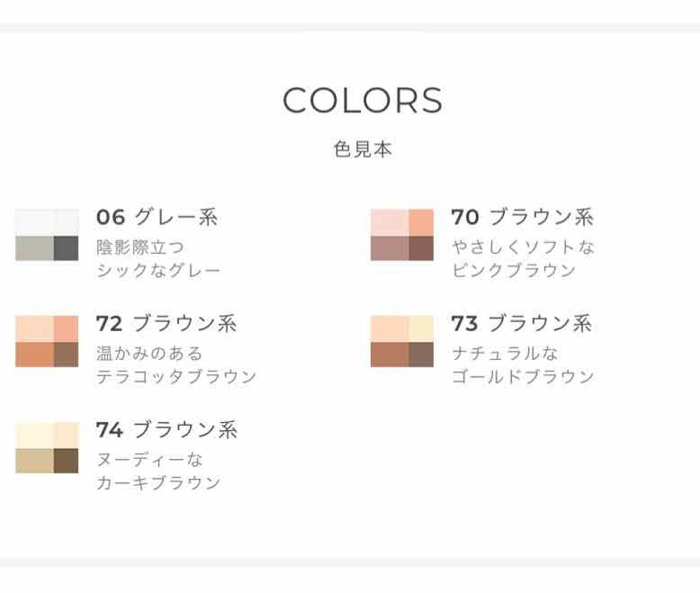Click the "74 ブラウン系" label
The height and width of the screenshot is (593, 700).
click(166, 430)
